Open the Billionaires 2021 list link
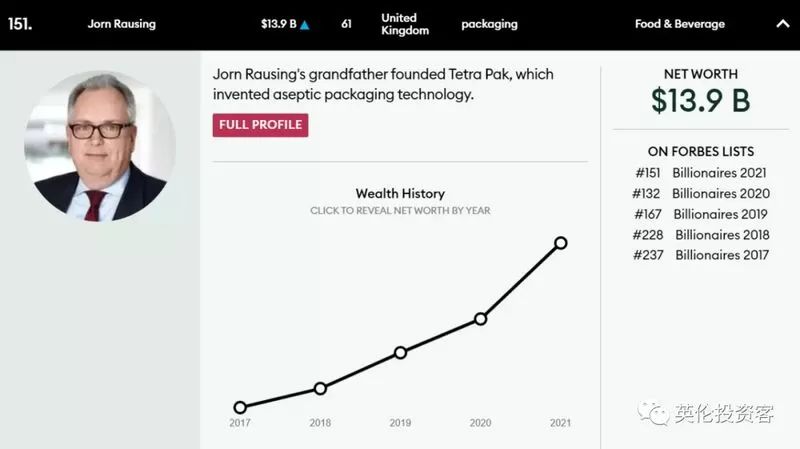The width and height of the screenshot is (800, 449). point(719,173)
